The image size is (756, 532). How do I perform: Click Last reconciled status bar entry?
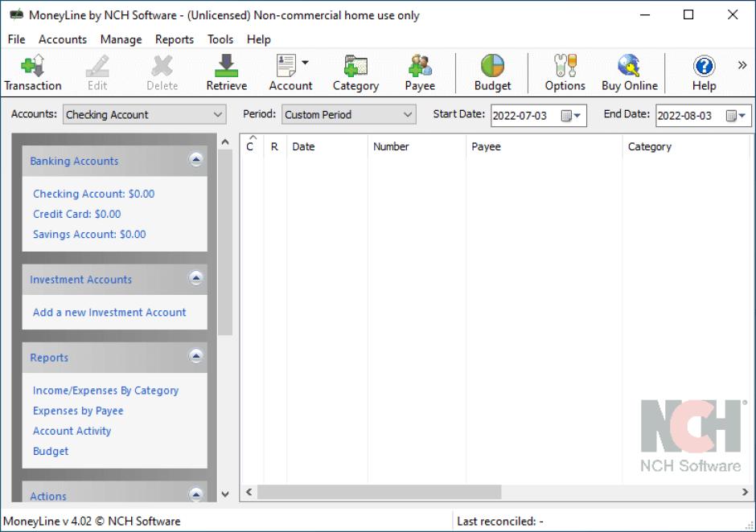500,522
